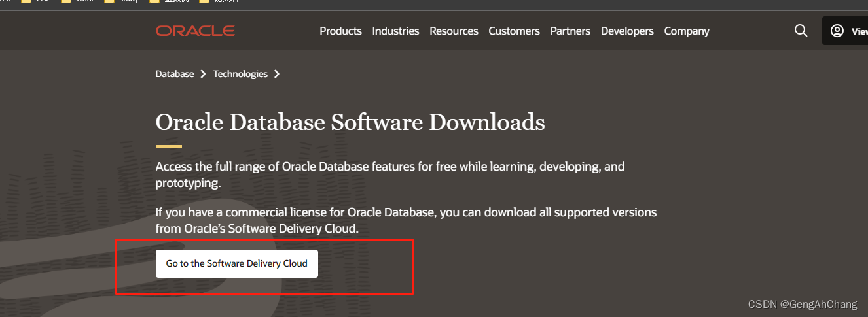868x317 pixels.
Task: Open the search magnifier icon
Action: click(x=801, y=31)
